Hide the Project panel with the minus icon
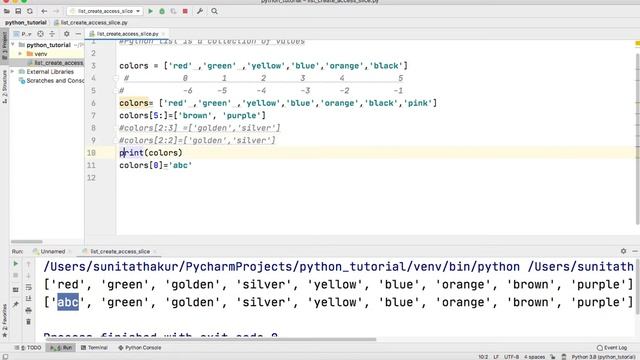Image resolution: width=640 pixels, height=360 pixels. 78,34
